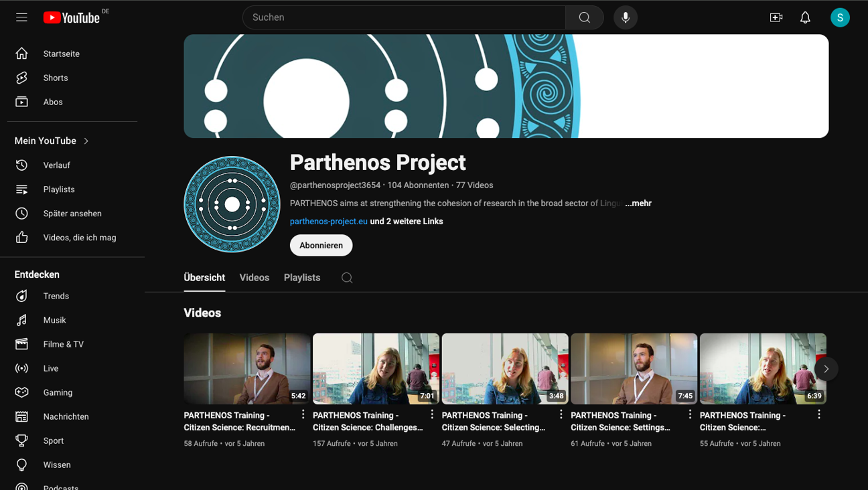Image resolution: width=868 pixels, height=490 pixels.
Task: Subscribe using the Abonnieren button
Action: tap(321, 245)
